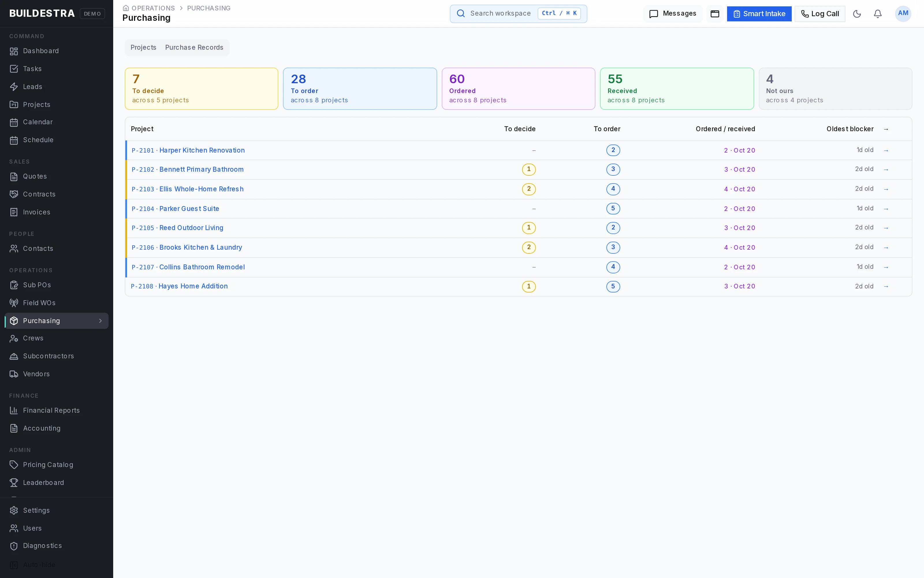
Task: Switch to the Purchase Records tab
Action: [194, 47]
